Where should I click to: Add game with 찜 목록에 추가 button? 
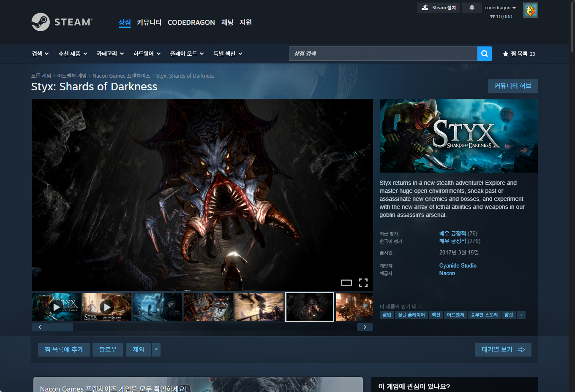64,349
